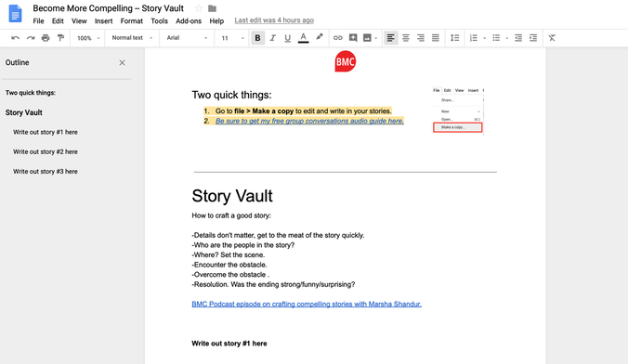628x364 pixels.
Task: Go to Write out story #1 outline item
Action: click(46, 132)
